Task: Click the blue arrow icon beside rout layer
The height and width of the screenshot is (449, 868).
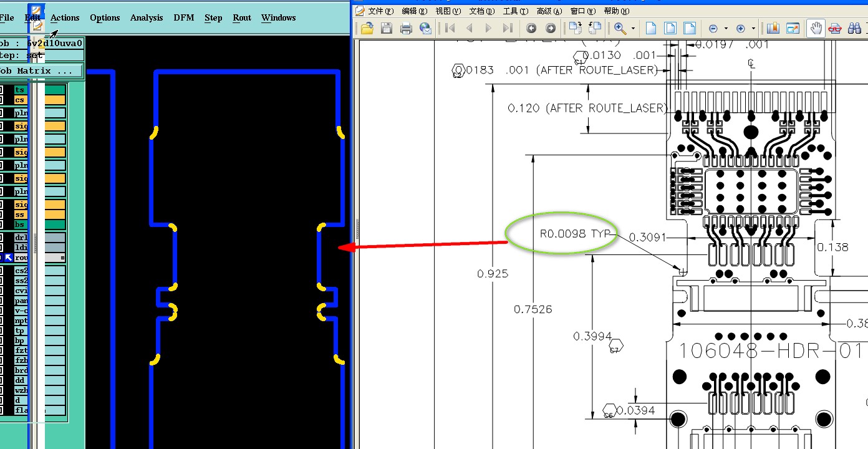Action: click(x=9, y=258)
